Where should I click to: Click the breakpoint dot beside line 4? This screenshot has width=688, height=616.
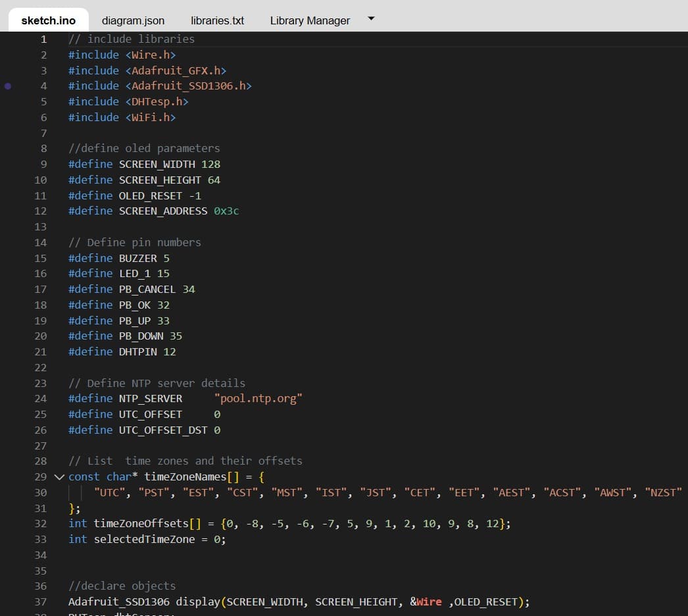point(8,86)
